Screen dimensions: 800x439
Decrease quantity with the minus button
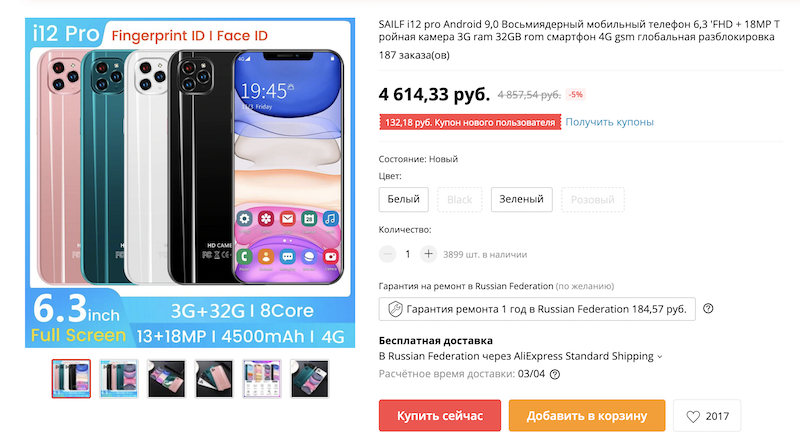[387, 254]
